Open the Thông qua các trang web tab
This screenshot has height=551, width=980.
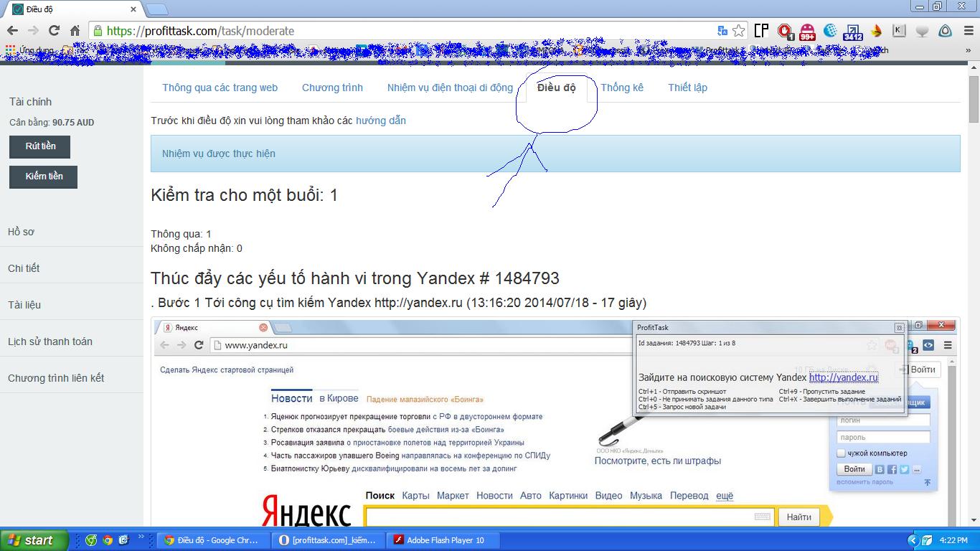click(220, 88)
